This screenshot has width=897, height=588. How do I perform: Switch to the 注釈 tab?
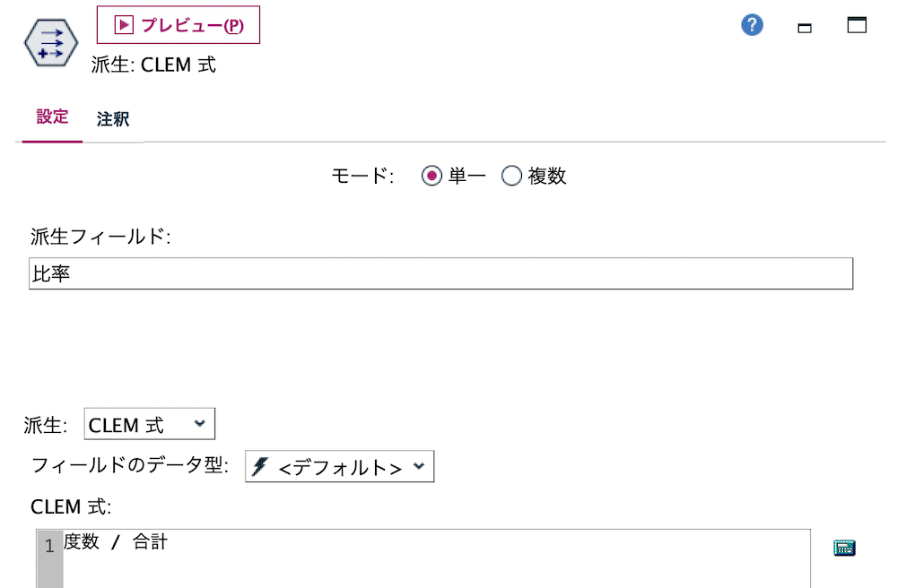click(113, 117)
